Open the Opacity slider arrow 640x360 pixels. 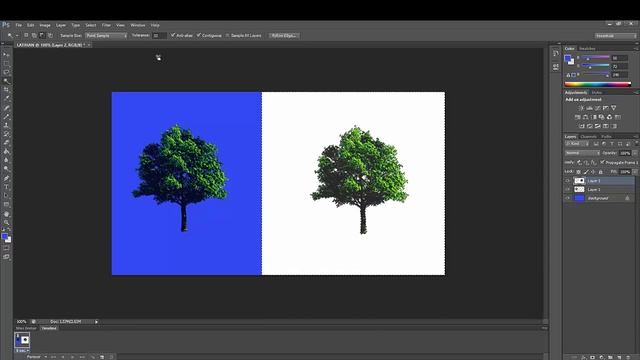click(635, 153)
